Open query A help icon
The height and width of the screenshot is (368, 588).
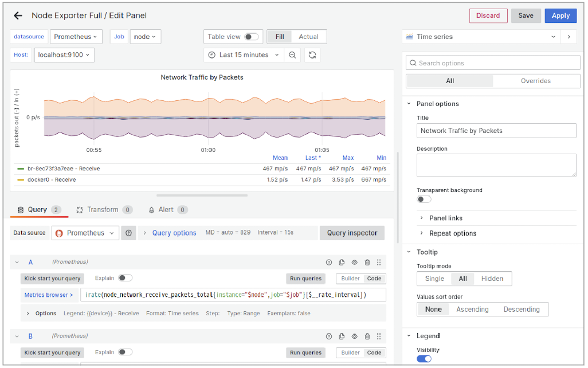tap(329, 262)
